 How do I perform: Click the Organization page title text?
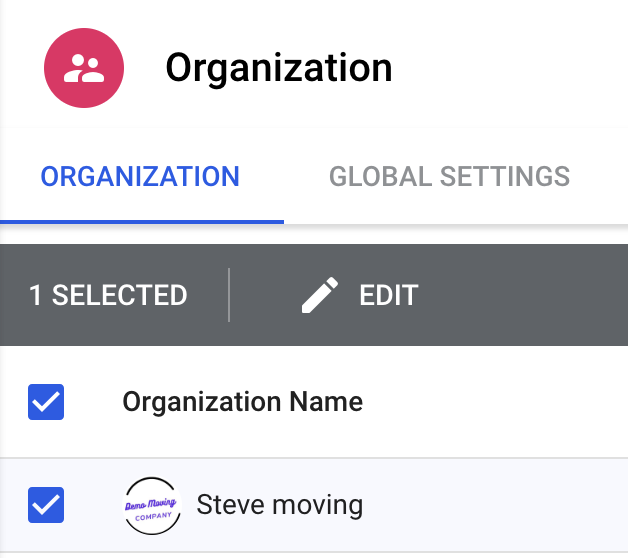(x=279, y=68)
